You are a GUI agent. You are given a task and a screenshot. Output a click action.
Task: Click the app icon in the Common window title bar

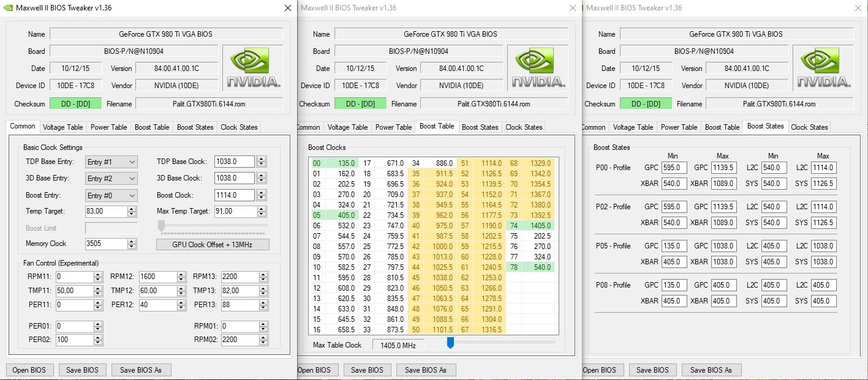point(7,8)
